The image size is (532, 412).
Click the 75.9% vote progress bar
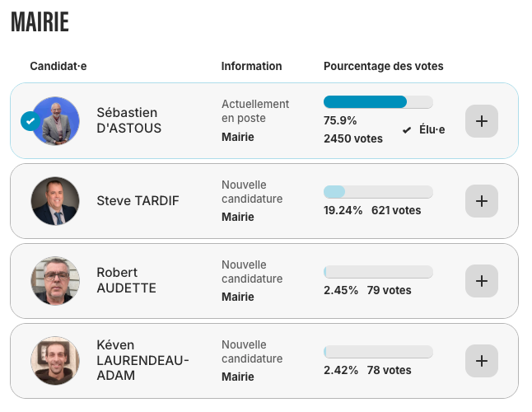378,102
